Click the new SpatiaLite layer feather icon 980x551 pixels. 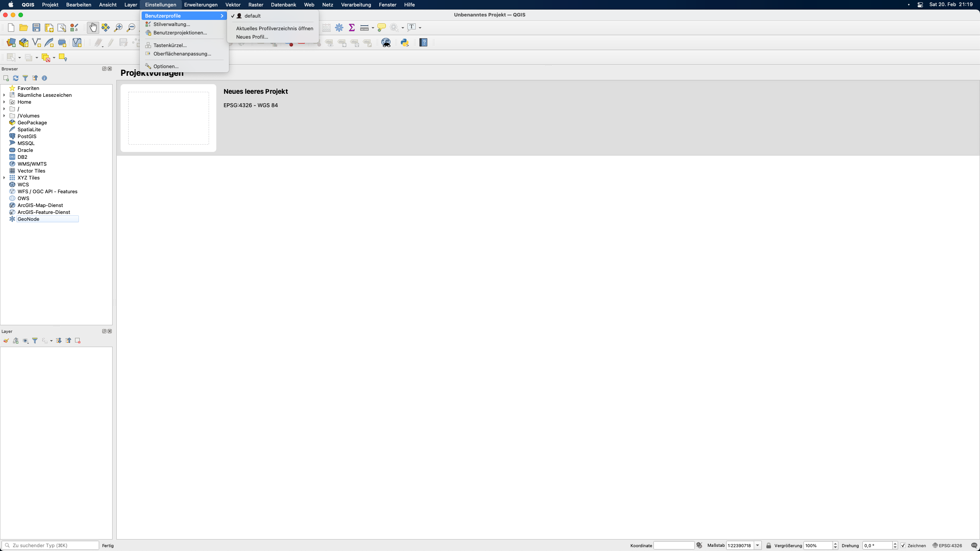[49, 42]
